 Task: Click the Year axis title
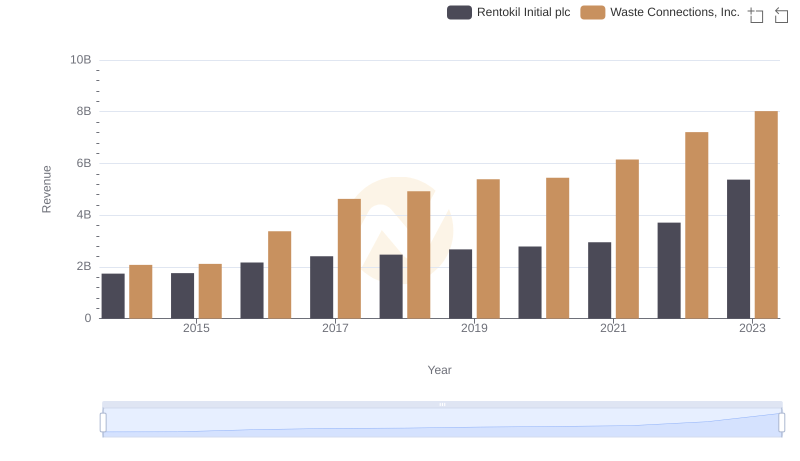coord(439,370)
